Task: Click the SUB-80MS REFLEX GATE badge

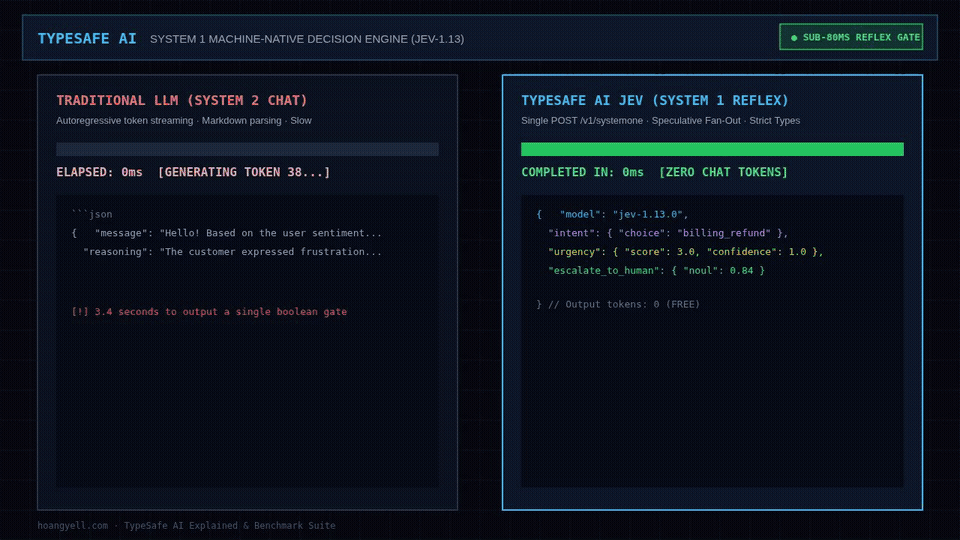Action: coord(851,37)
